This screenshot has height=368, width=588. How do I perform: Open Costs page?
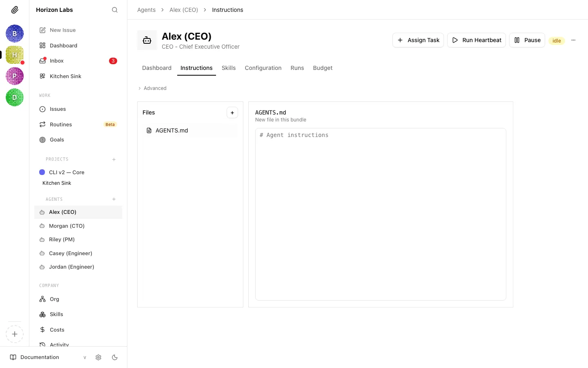(78, 330)
